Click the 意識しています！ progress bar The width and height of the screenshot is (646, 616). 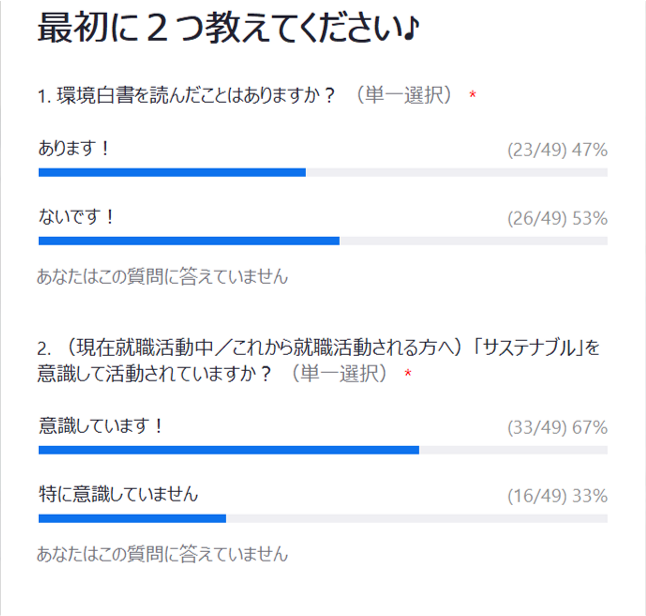(323, 450)
